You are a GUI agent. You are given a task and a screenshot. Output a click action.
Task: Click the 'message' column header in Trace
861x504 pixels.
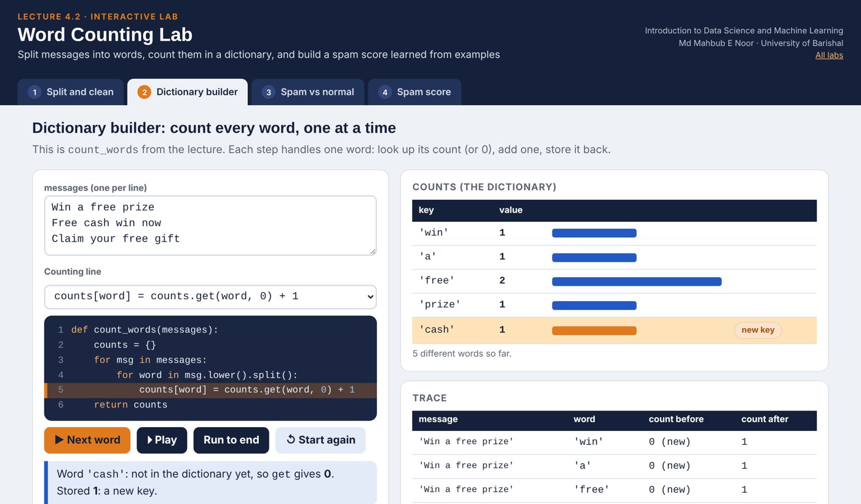(x=438, y=419)
